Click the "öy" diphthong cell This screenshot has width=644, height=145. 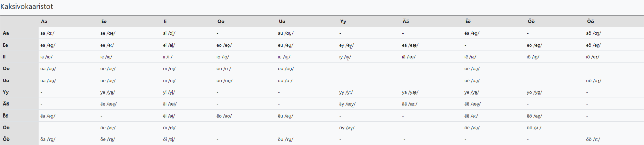pos(347,128)
